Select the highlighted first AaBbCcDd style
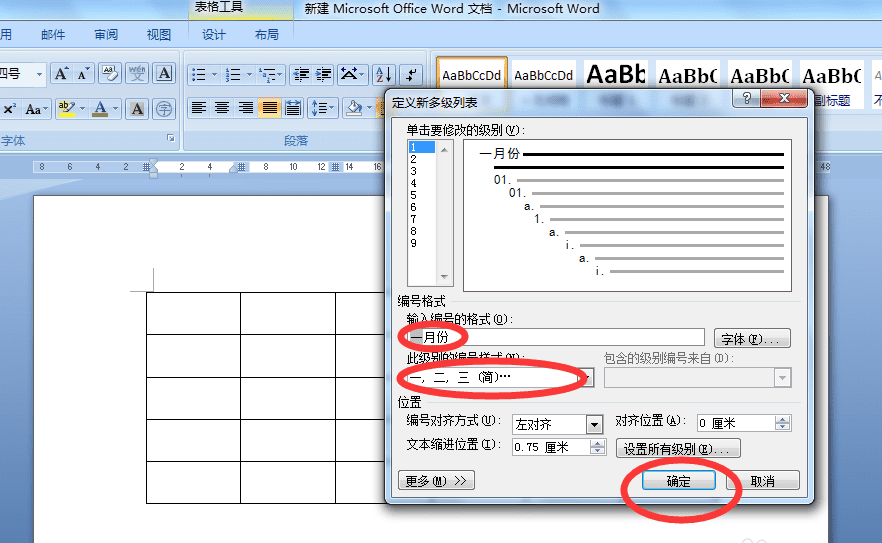 [x=472, y=75]
